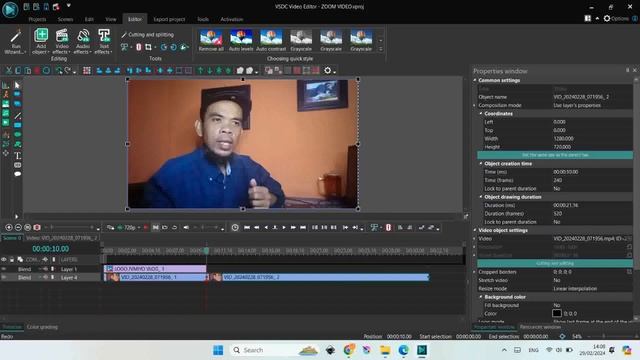Open Audio effects in the ribbon
The width and height of the screenshot is (640, 360).
click(x=83, y=41)
